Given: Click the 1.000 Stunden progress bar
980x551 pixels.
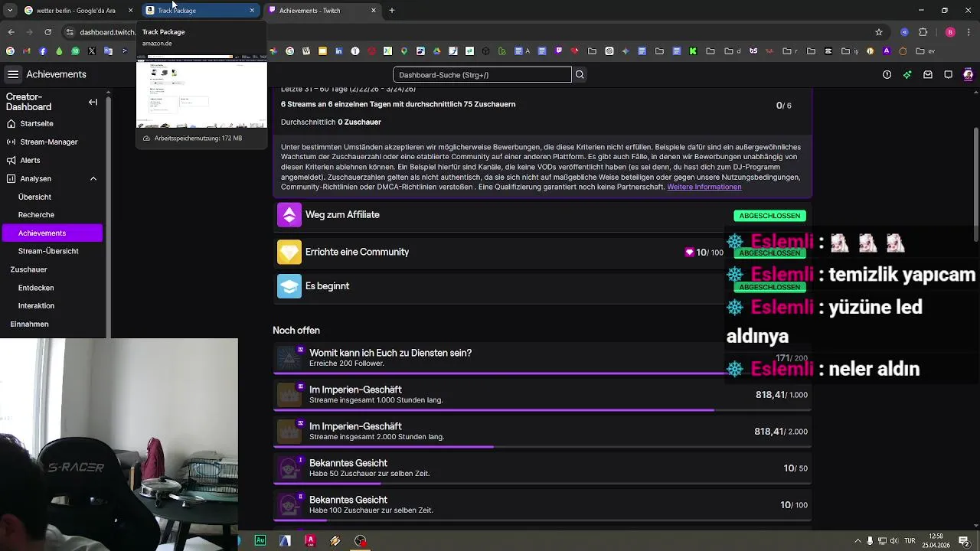Looking at the screenshot, I should (x=542, y=410).
